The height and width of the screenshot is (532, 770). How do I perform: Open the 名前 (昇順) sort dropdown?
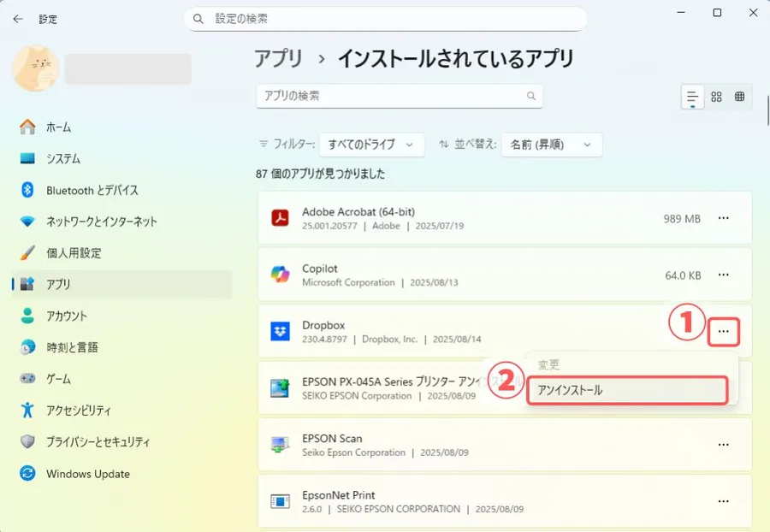[x=552, y=145]
